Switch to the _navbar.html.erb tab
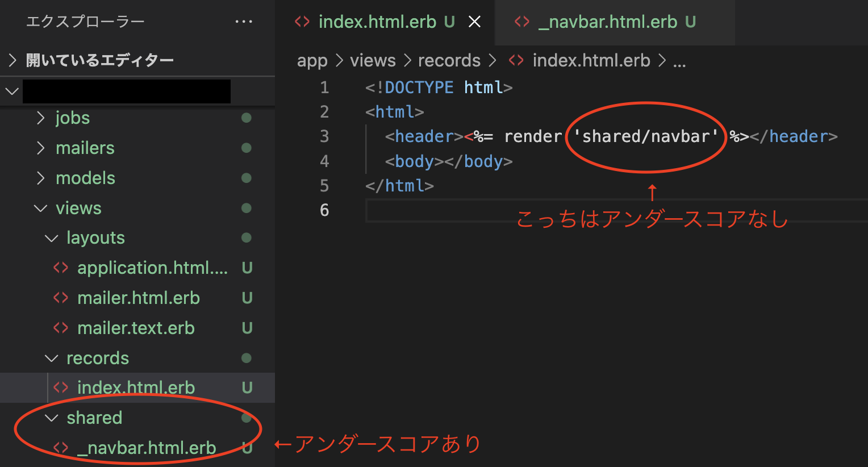868x467 pixels. (615, 22)
